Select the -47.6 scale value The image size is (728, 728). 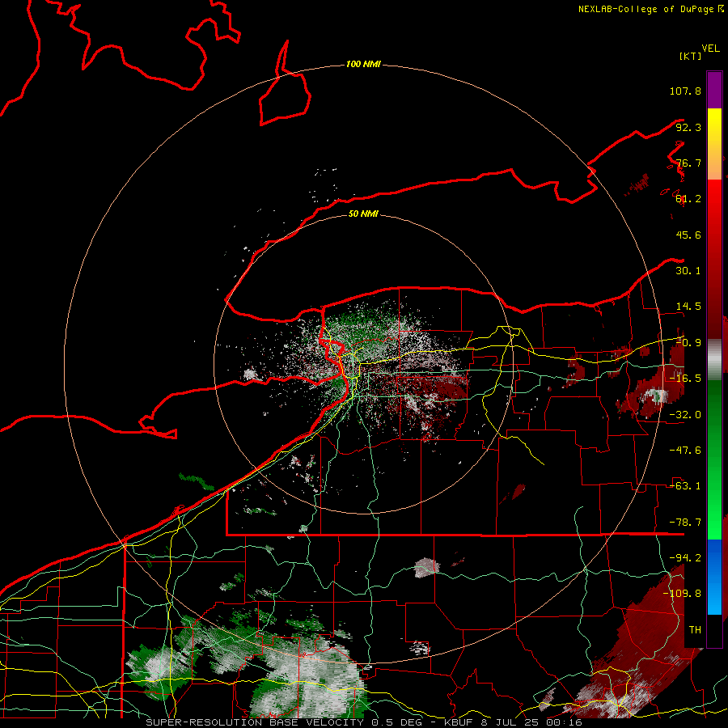685,451
